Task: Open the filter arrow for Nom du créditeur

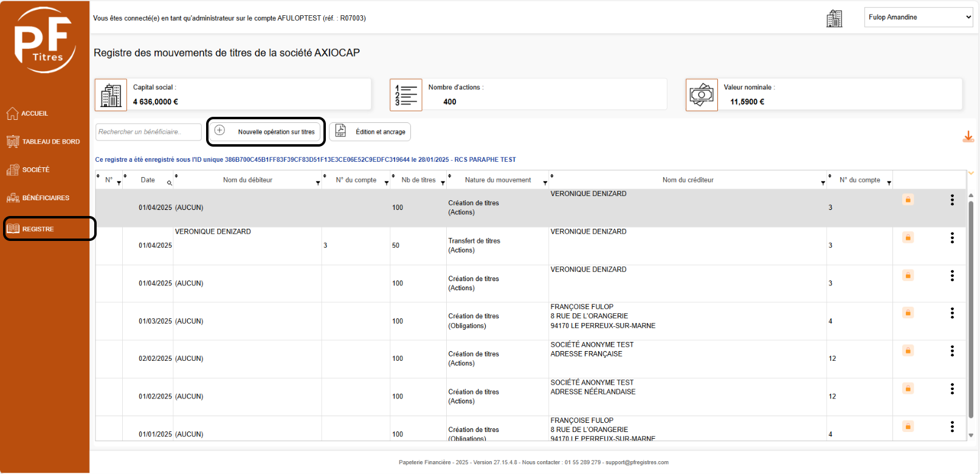Action: click(823, 183)
